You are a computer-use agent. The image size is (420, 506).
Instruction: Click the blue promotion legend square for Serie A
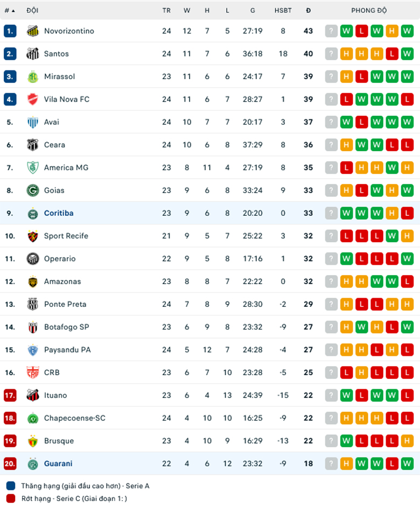click(x=10, y=486)
